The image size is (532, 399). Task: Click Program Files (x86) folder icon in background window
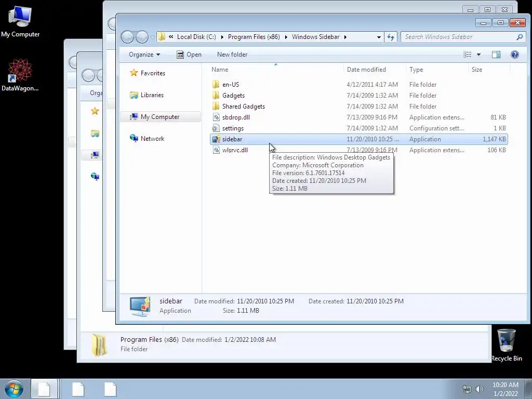[99, 345]
